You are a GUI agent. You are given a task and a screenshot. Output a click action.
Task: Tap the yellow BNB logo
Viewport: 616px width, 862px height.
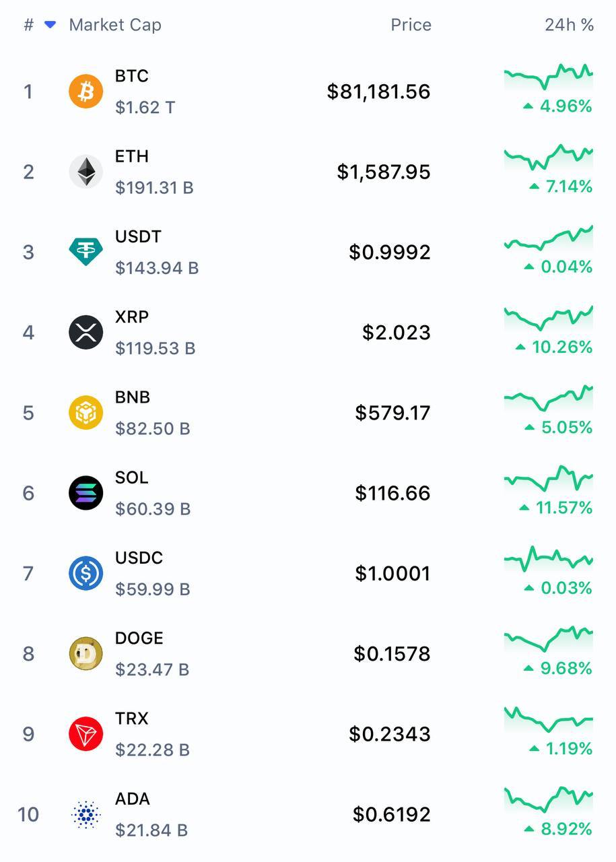click(85, 412)
